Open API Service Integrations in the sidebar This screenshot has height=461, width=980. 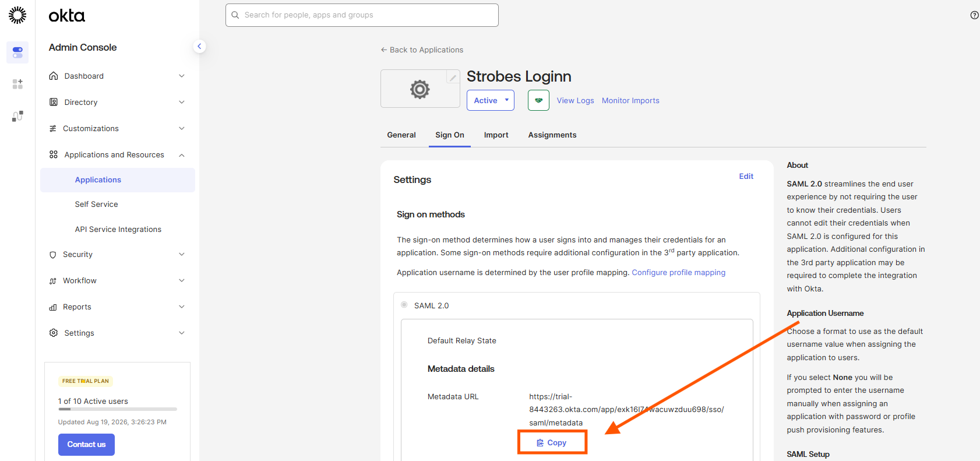coord(118,230)
